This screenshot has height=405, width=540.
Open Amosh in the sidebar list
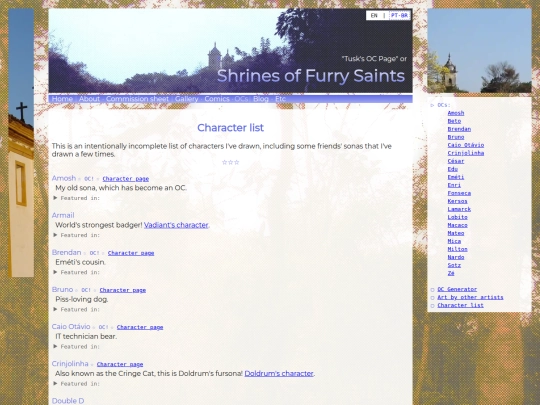tap(456, 113)
